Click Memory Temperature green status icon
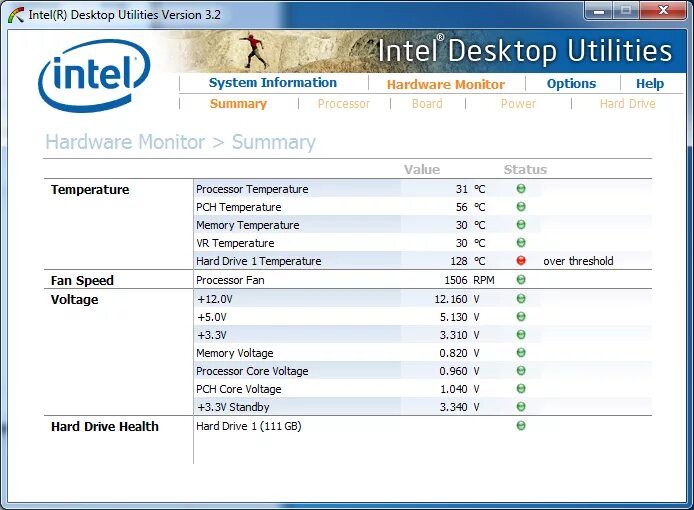694x510 pixels. 521,225
